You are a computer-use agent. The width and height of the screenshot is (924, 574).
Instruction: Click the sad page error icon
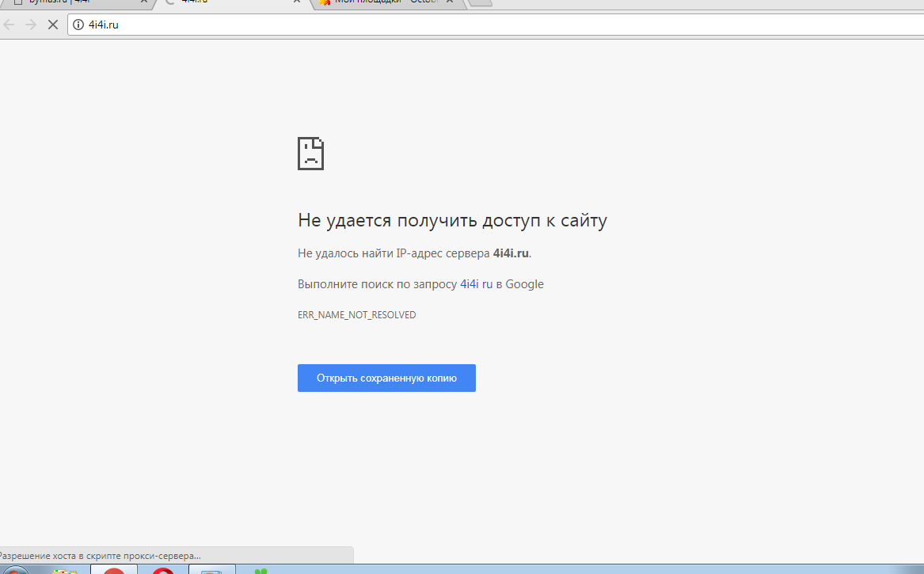pyautogui.click(x=310, y=154)
